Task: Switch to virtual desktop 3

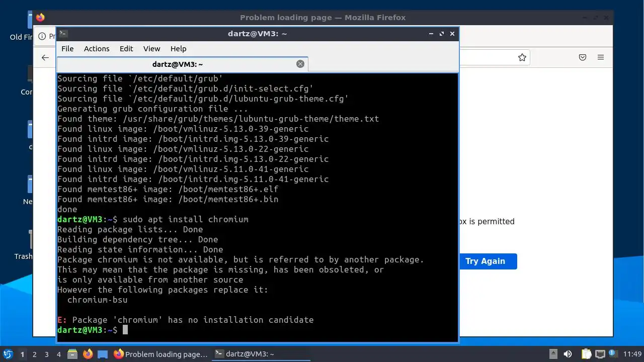Action: (47, 354)
